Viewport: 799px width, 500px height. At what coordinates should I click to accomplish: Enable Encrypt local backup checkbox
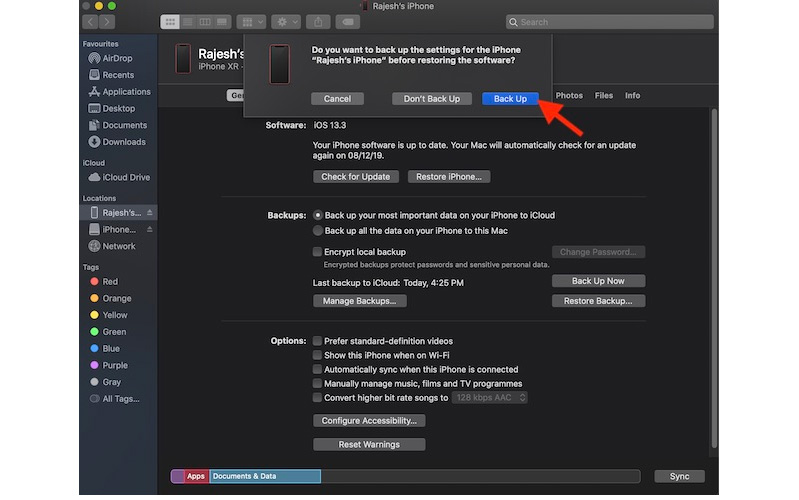[x=317, y=252]
